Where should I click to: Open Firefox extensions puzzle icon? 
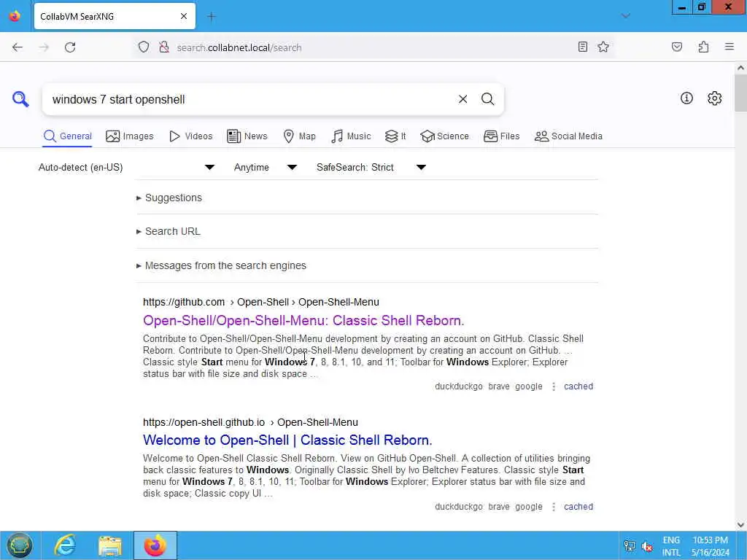pos(703,47)
